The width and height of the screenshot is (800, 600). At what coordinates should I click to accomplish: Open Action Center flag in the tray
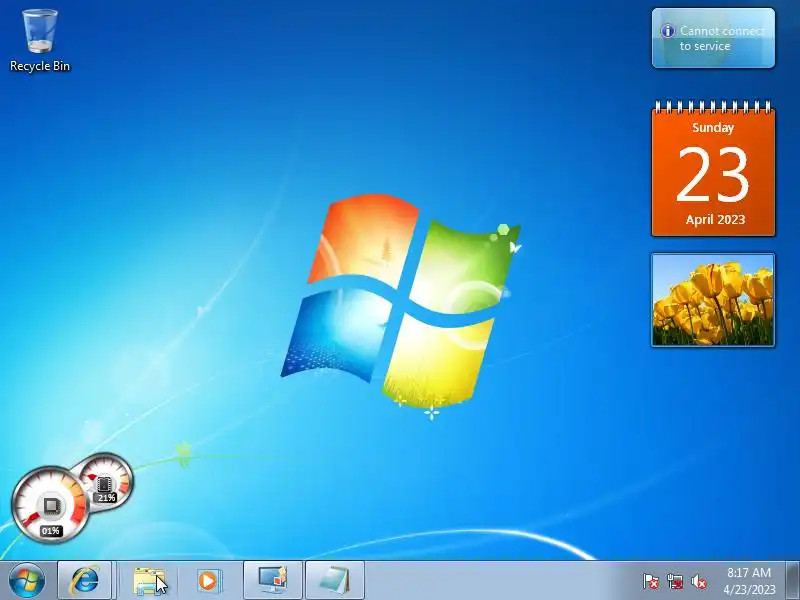(651, 581)
